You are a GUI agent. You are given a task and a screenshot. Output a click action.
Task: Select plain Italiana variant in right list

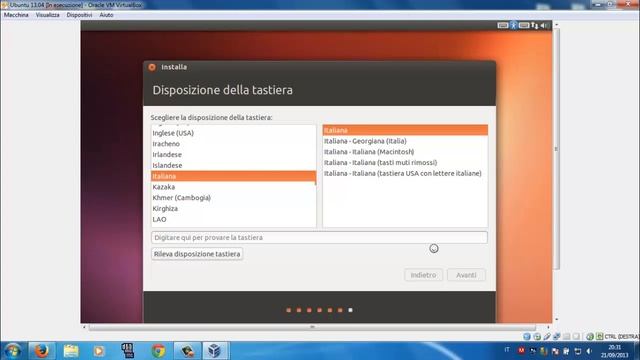click(x=405, y=130)
